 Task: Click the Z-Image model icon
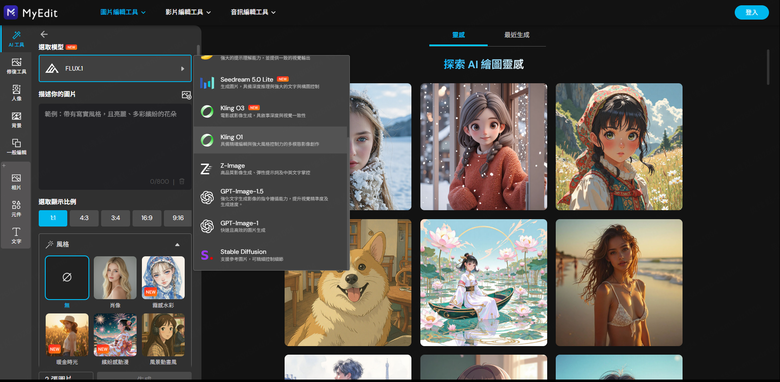coord(207,169)
